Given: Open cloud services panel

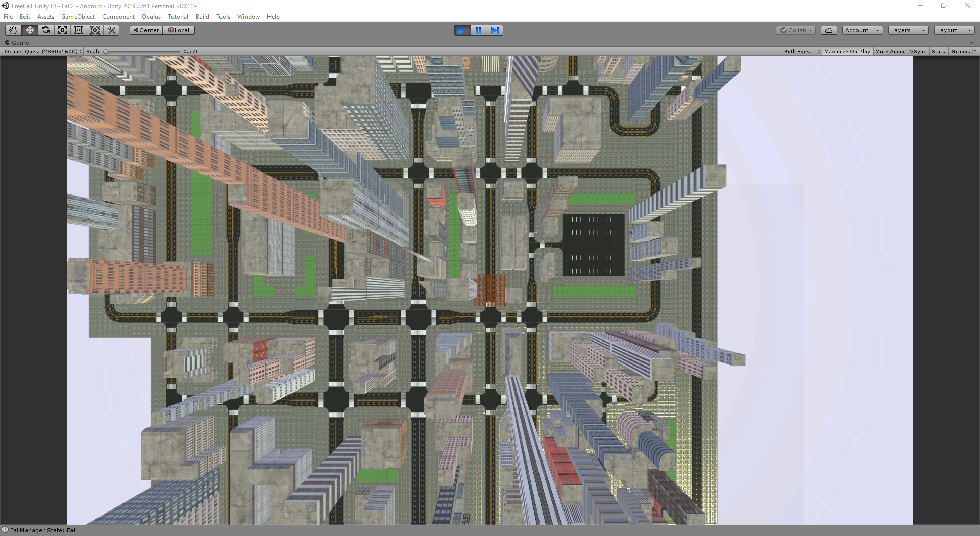Looking at the screenshot, I should coord(828,30).
